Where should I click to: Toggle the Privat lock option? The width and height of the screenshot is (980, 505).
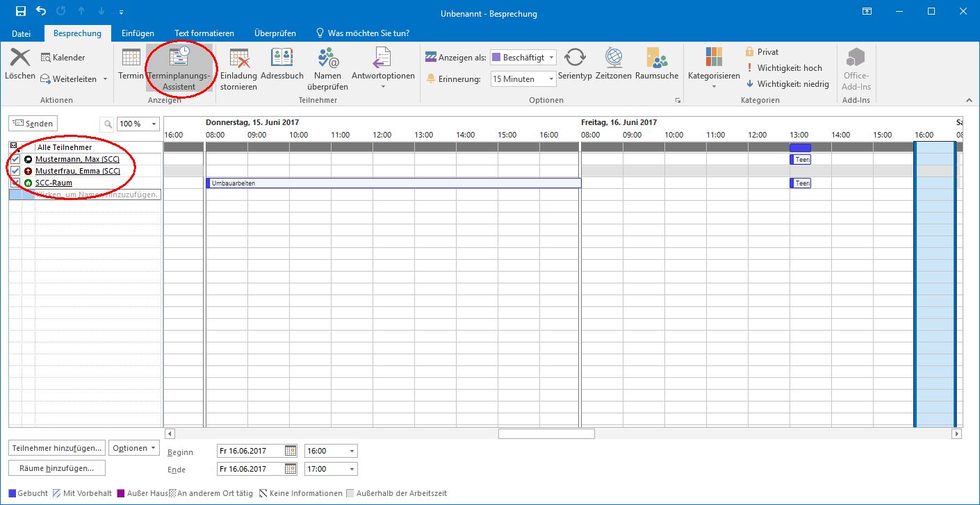pos(762,52)
